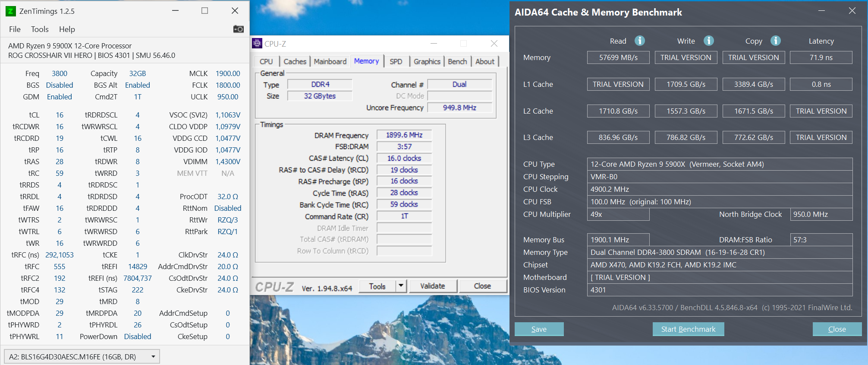The width and height of the screenshot is (868, 365).
Task: Switch to the CPU tab in CPU-Z
Action: tap(266, 61)
